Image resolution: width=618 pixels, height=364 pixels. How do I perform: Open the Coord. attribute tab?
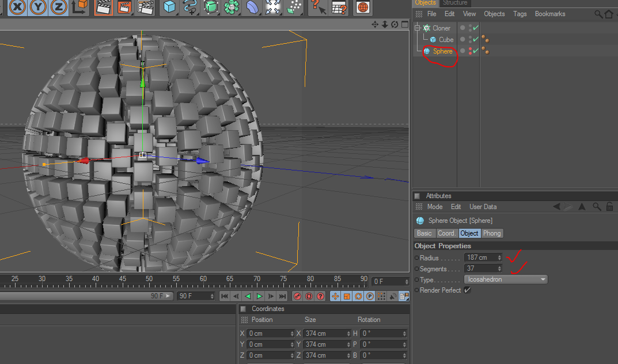pyautogui.click(x=446, y=233)
